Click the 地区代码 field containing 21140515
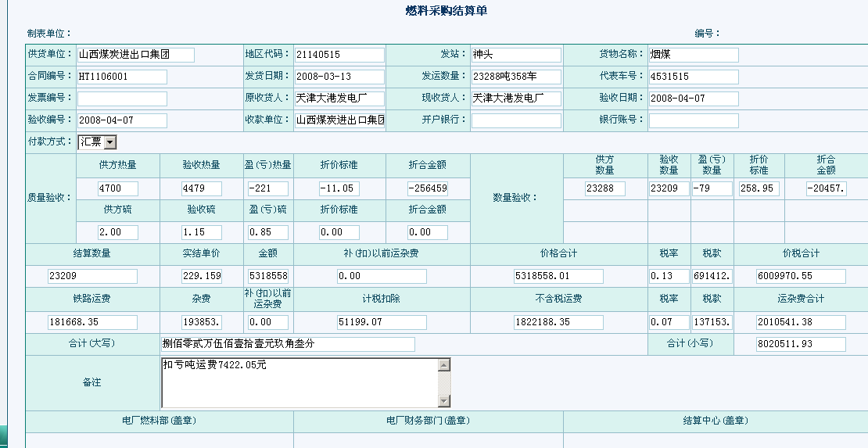The height and width of the screenshot is (448, 868). point(339,55)
